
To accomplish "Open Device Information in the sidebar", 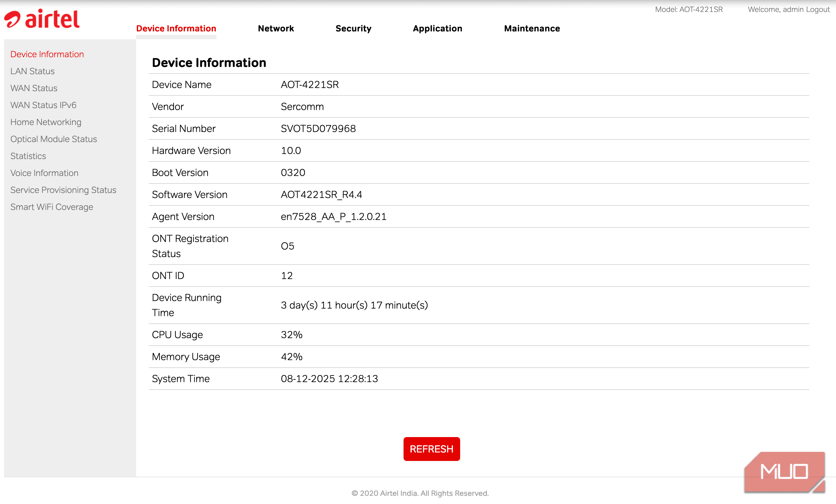I will (x=47, y=54).
